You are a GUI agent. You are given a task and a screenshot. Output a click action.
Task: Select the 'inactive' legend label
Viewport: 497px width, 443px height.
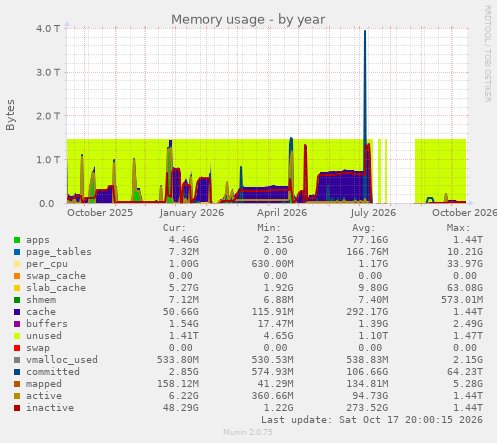pos(50,408)
